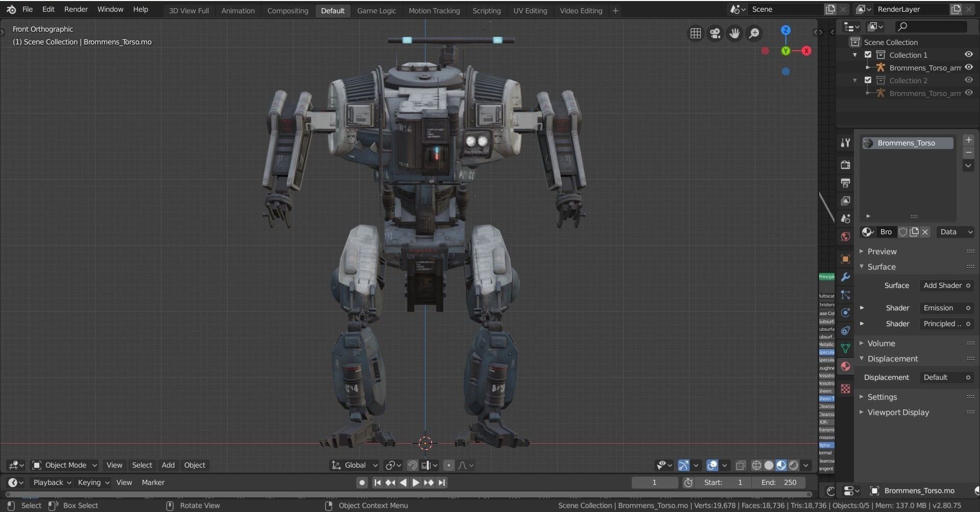Toggle proportional editing button

click(x=449, y=465)
